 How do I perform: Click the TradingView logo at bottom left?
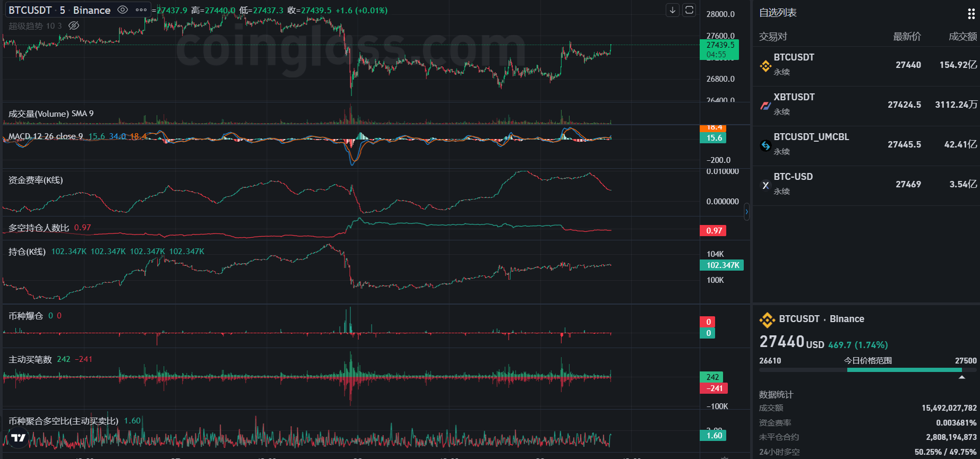tap(19, 438)
